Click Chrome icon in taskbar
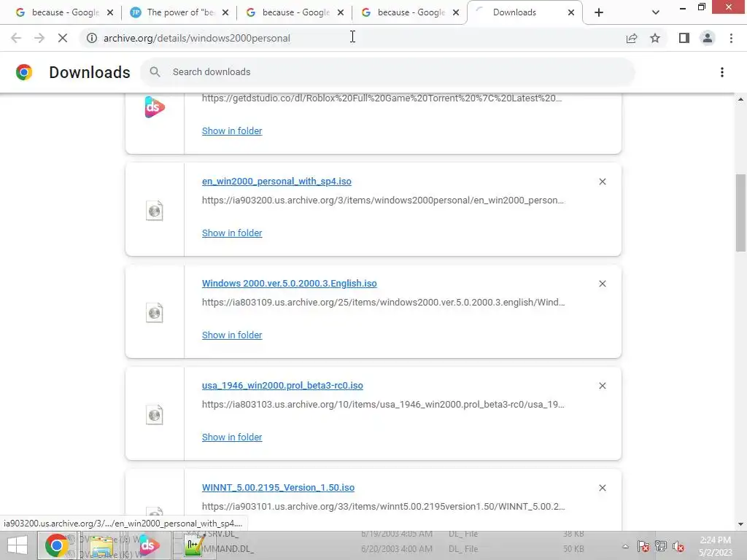 pos(57,545)
